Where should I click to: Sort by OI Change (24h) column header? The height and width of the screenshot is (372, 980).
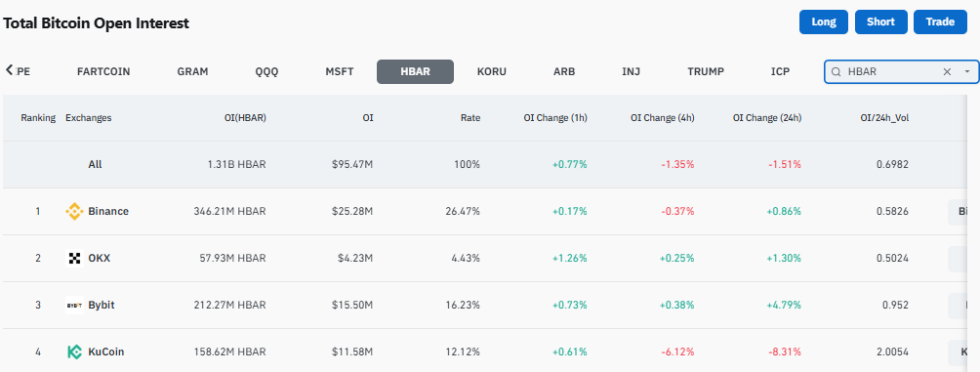point(767,117)
